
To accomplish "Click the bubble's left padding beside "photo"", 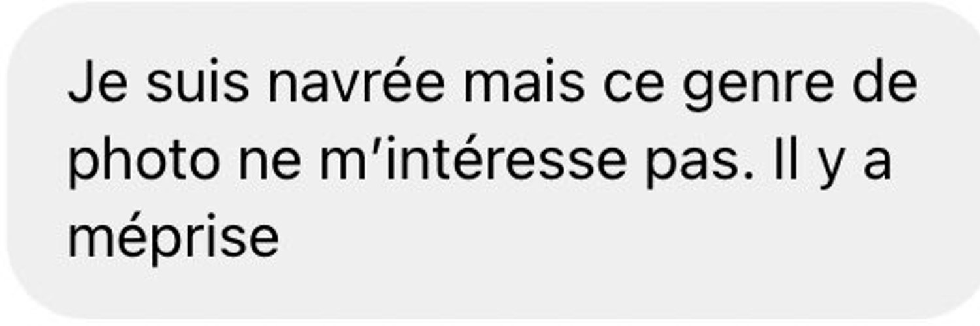I will pyautogui.click(x=36, y=163).
